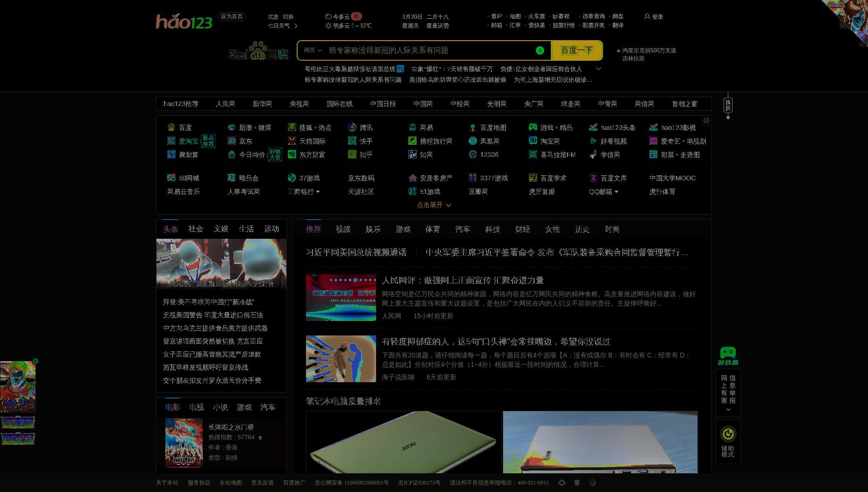Open the NetEase icon link
The width and height of the screenshot is (868, 492).
pyautogui.click(x=413, y=128)
